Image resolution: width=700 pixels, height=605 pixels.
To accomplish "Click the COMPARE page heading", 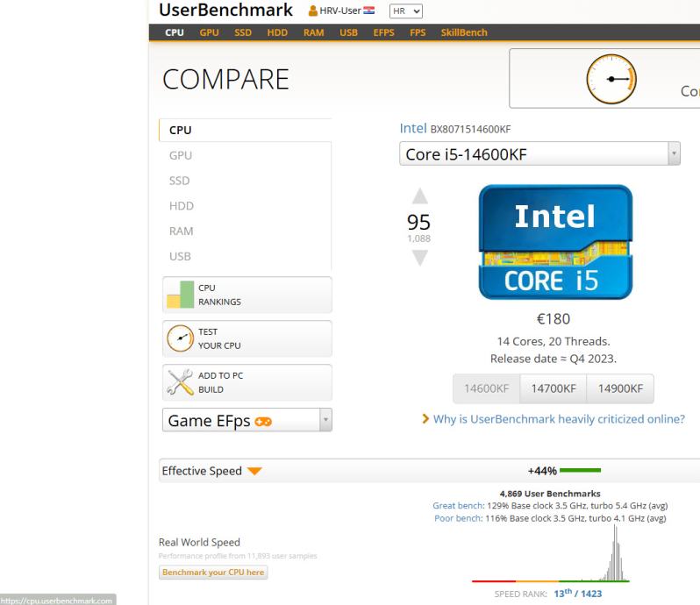I will click(225, 80).
